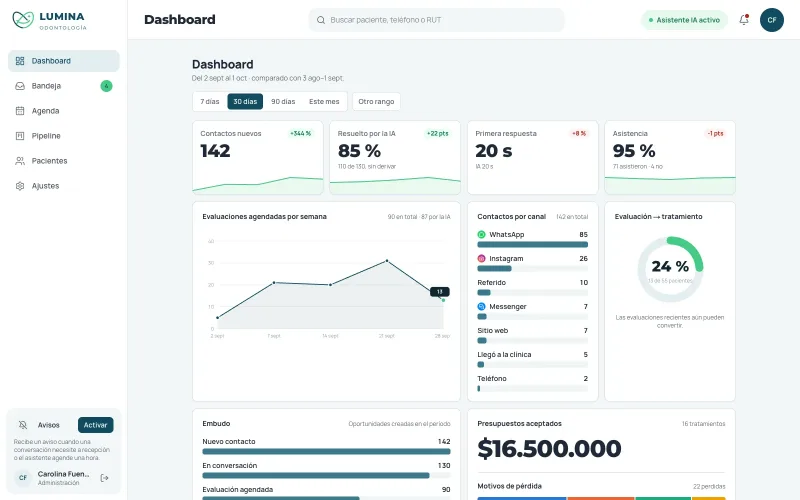This screenshot has width=800, height=500.
Task: Activate Avisos notifications with Activar
Action: 95,425
